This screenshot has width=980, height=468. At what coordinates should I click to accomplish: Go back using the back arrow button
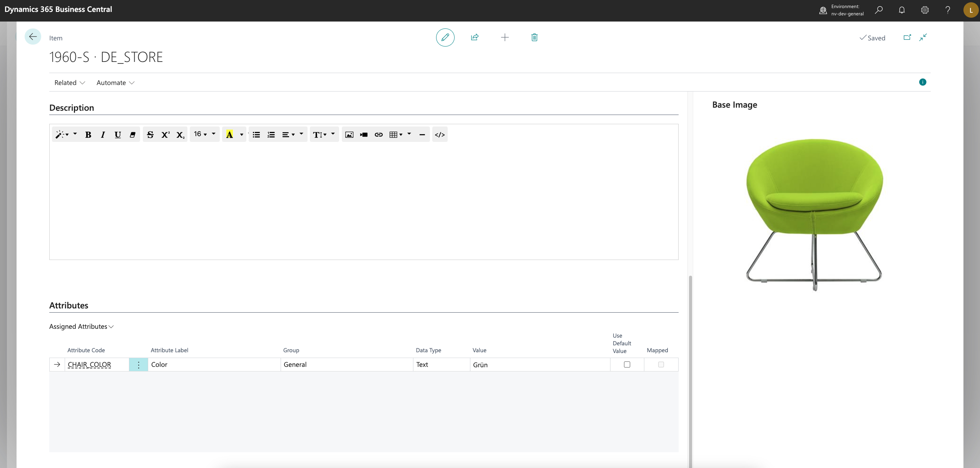tap(33, 37)
